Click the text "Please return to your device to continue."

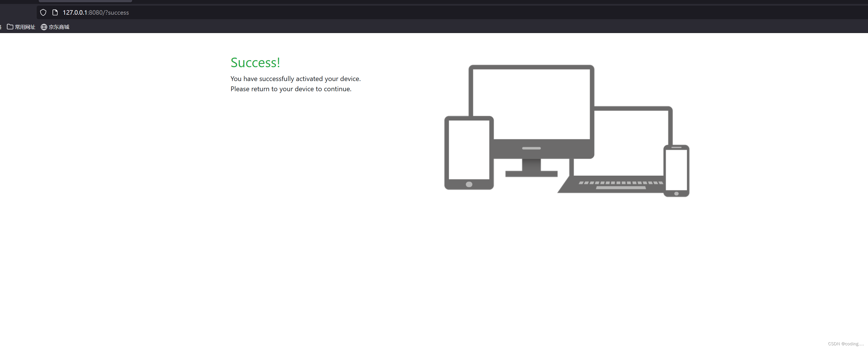[x=291, y=89]
